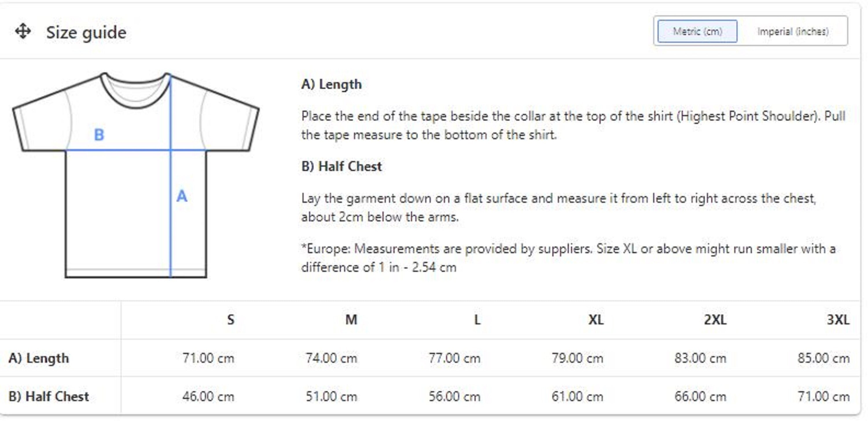Viewport: 868px width, 423px height.
Task: Select the M size column header
Action: click(351, 319)
